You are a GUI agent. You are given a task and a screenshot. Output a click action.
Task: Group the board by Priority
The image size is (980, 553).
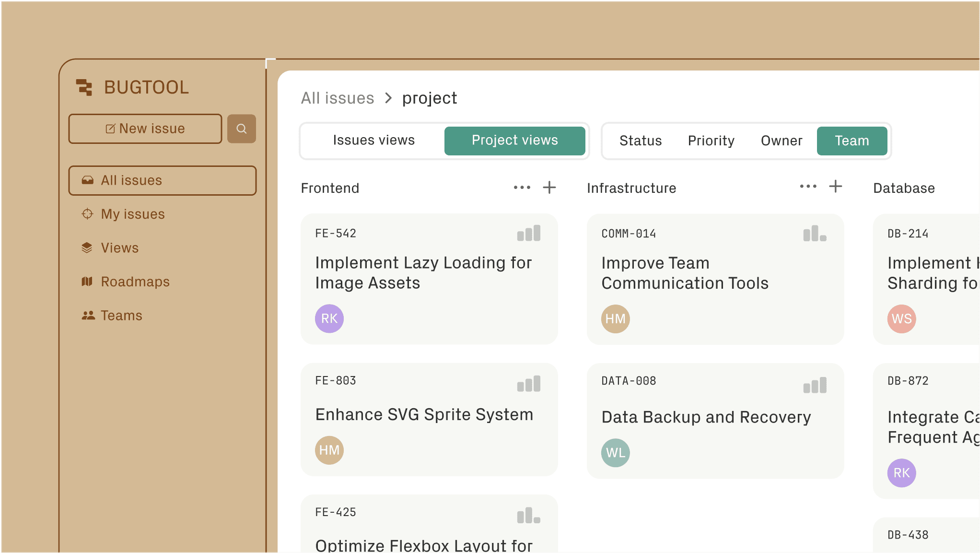tap(711, 141)
